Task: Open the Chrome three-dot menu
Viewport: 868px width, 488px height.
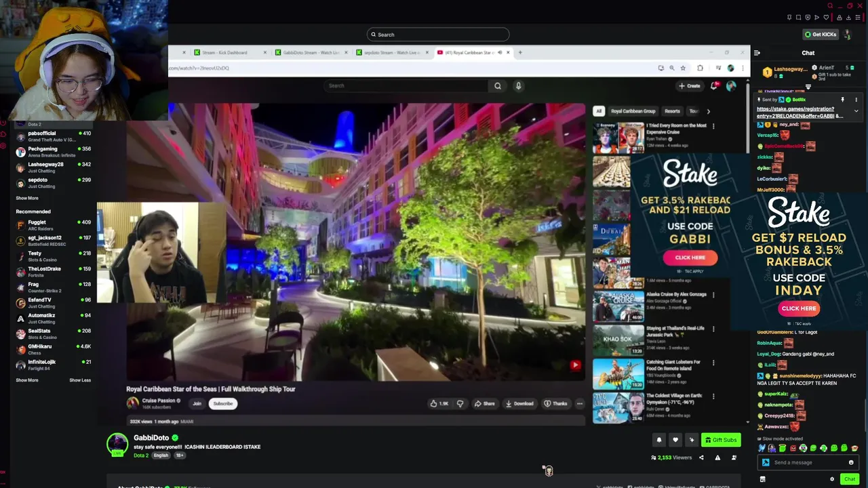Action: (743, 68)
